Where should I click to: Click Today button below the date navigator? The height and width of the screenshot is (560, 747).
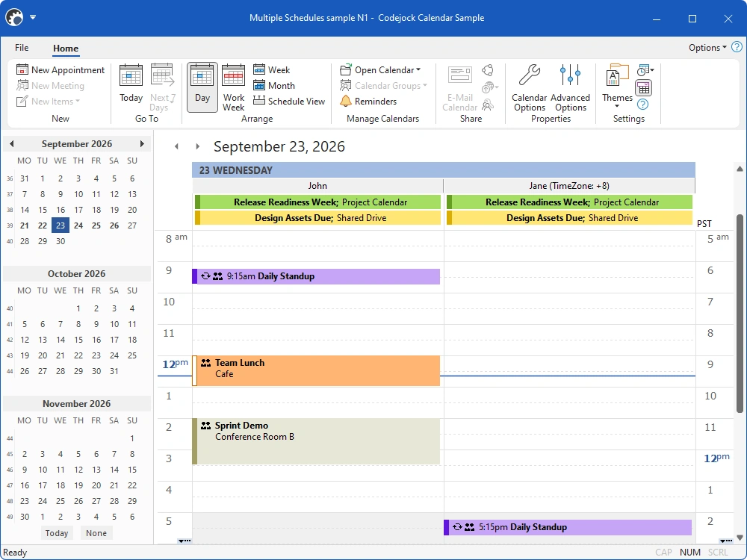[57, 533]
